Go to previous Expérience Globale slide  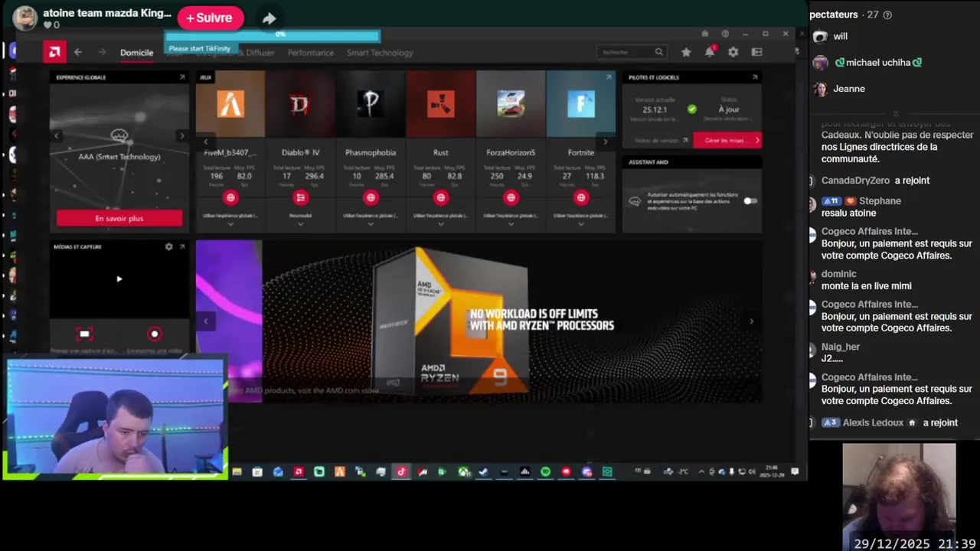[x=56, y=135]
